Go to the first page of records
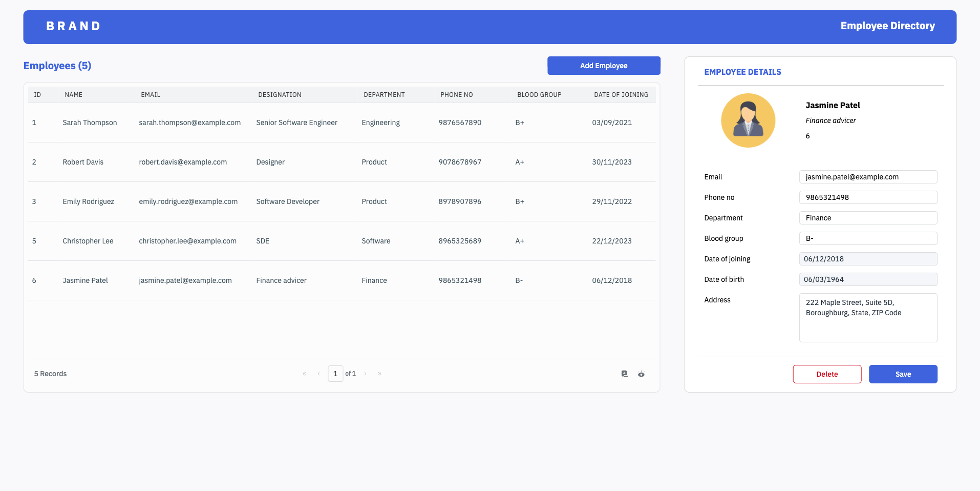Image resolution: width=980 pixels, height=491 pixels. pos(304,374)
